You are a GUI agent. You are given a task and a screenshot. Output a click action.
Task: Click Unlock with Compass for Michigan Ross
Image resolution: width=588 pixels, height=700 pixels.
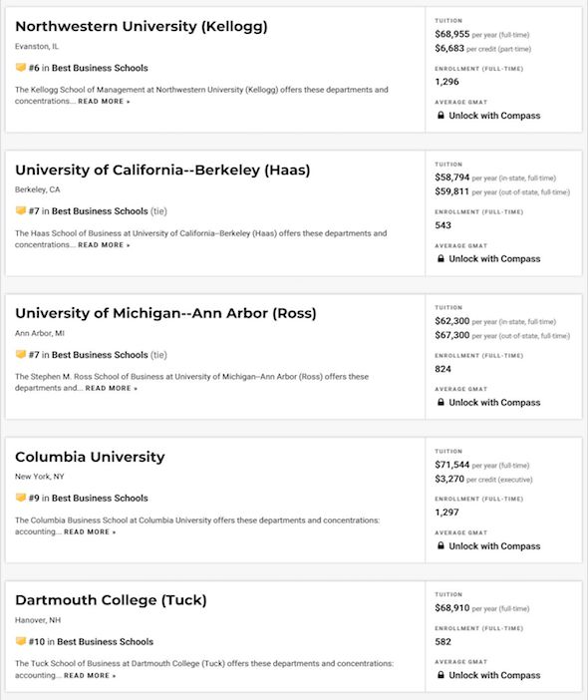point(494,402)
